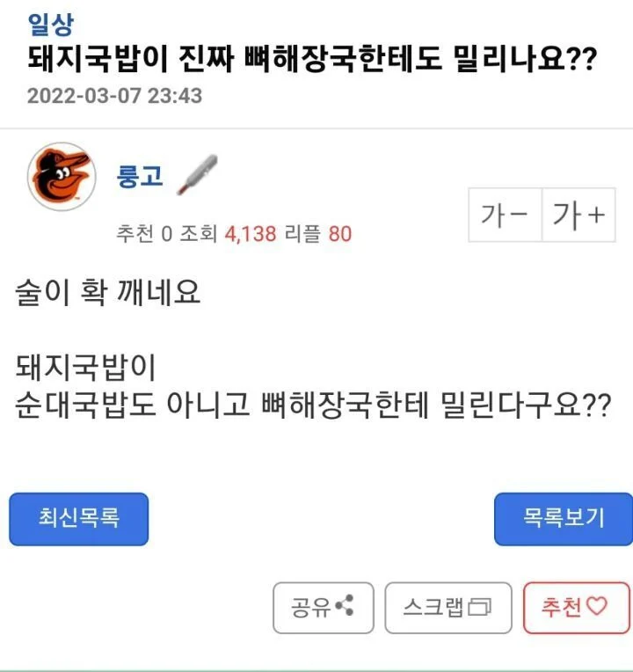Open the Orioles bird profile avatar
The width and height of the screenshot is (633, 672).
click(61, 177)
